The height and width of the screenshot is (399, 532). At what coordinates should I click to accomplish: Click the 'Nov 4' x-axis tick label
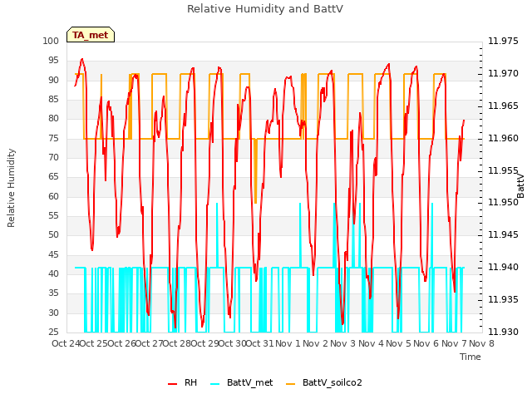pos(371,343)
